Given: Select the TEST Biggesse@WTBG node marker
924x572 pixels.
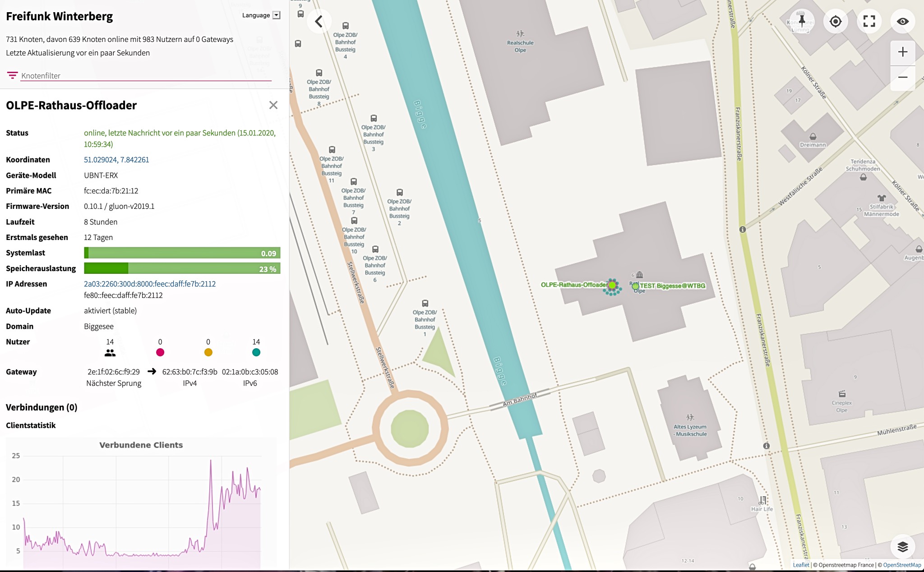Looking at the screenshot, I should click(635, 286).
